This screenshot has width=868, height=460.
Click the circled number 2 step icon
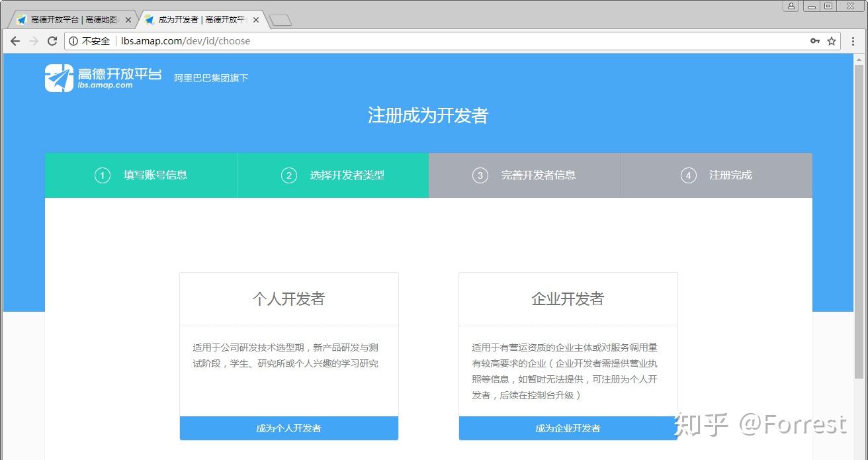click(x=289, y=175)
